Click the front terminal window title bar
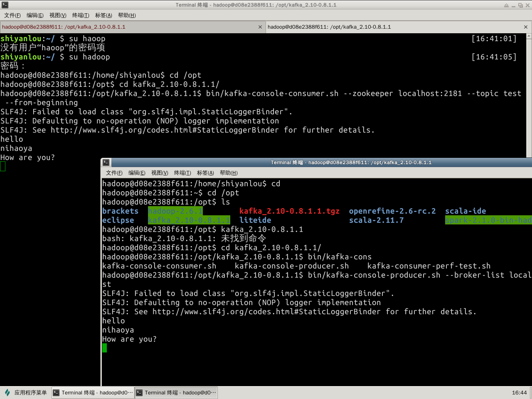 point(316,163)
